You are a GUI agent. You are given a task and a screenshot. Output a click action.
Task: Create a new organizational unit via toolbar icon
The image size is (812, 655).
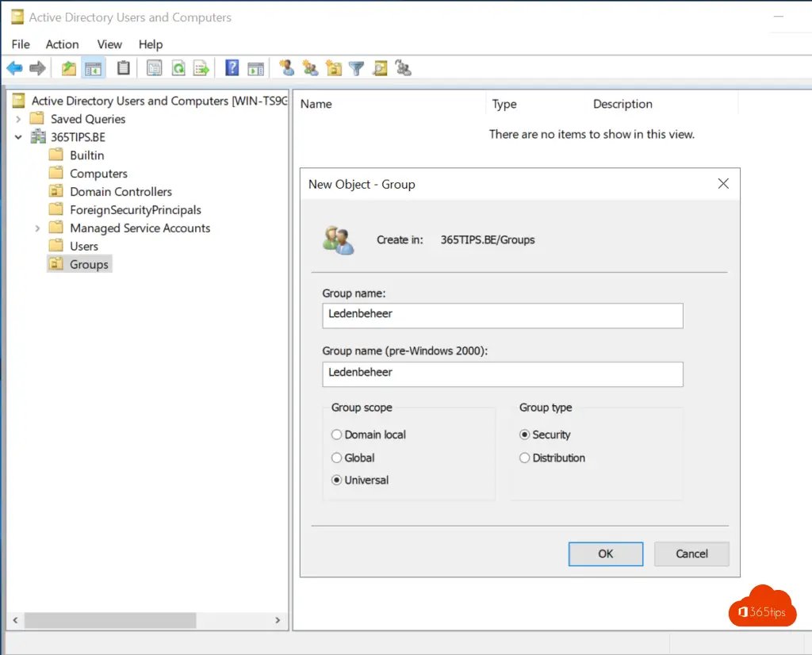coord(334,68)
